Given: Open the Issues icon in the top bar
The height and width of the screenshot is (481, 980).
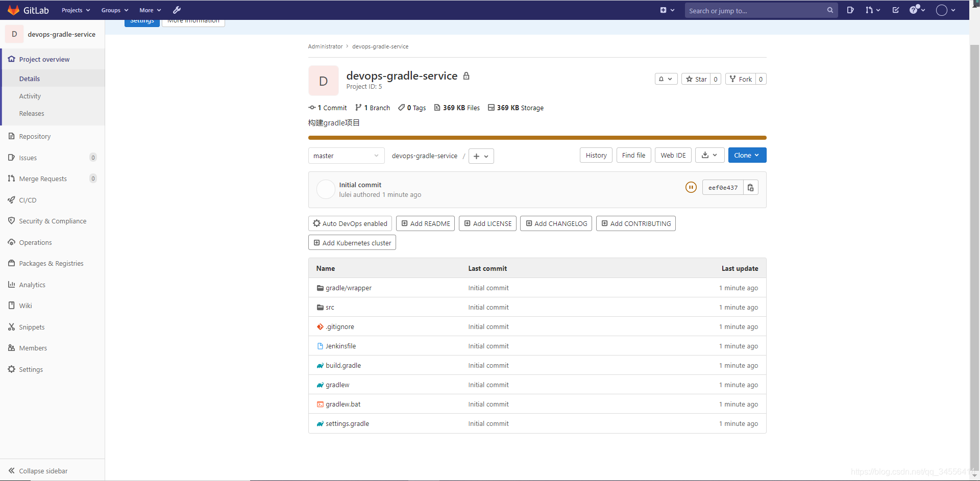Looking at the screenshot, I should point(850,10).
